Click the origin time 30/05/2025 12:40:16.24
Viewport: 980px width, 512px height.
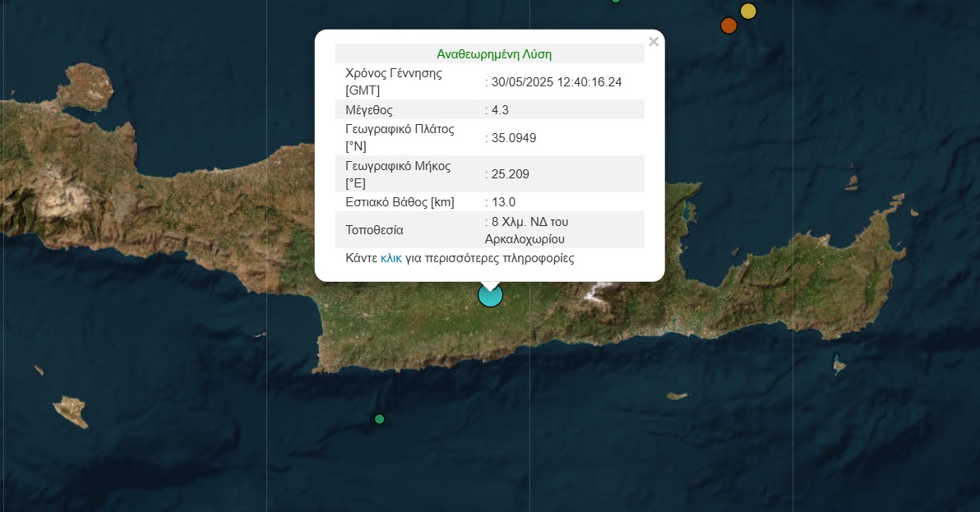(x=556, y=82)
